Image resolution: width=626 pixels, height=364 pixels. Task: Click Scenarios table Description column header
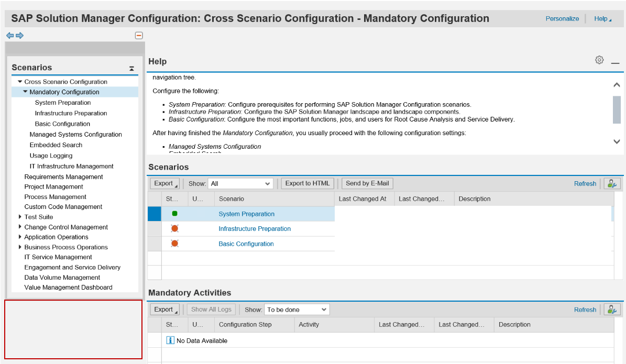(x=533, y=199)
